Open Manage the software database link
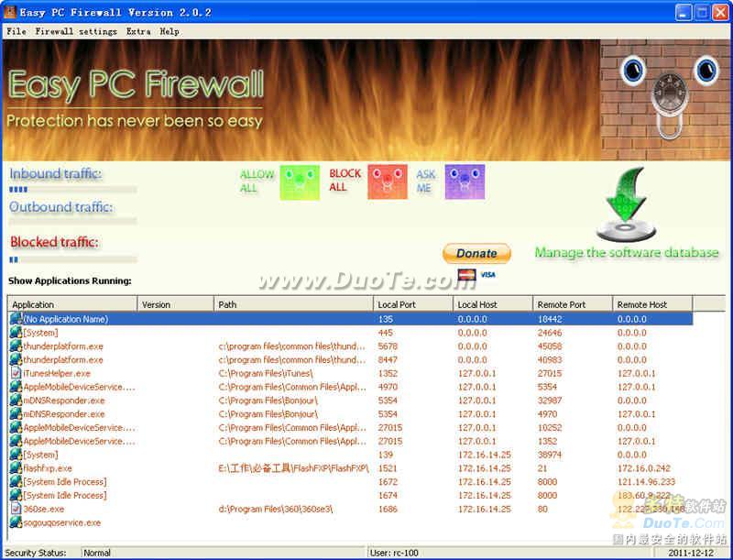 tap(627, 252)
